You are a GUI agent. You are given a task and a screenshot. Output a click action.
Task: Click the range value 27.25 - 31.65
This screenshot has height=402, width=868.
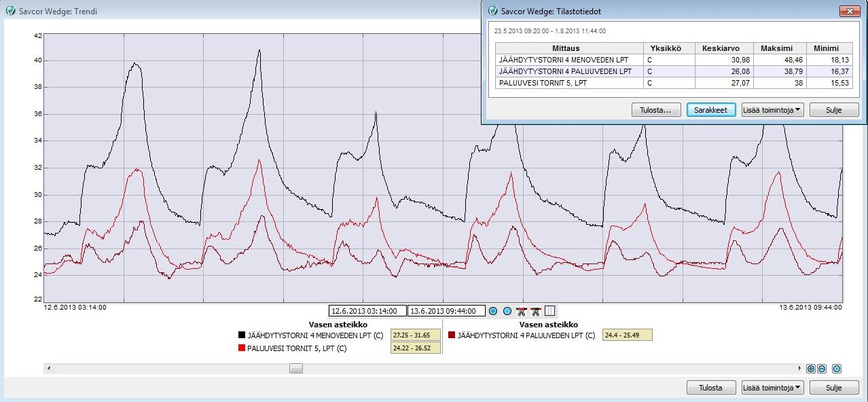[416, 335]
